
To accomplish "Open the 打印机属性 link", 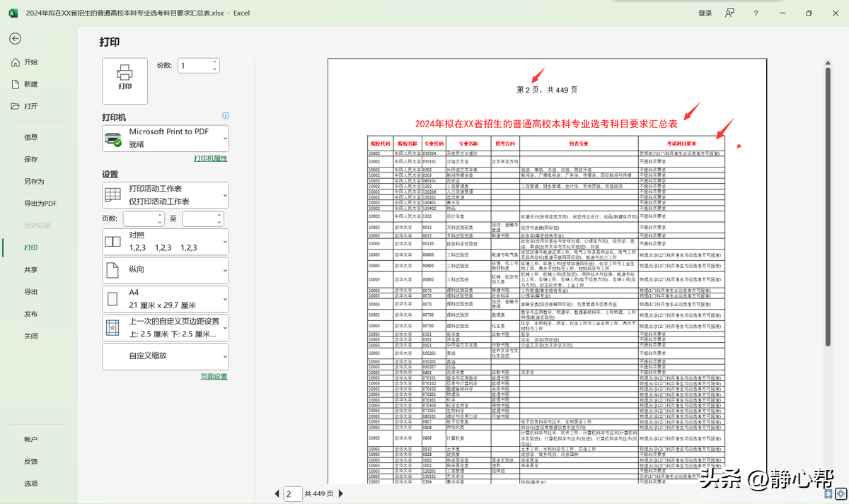I will [210, 158].
